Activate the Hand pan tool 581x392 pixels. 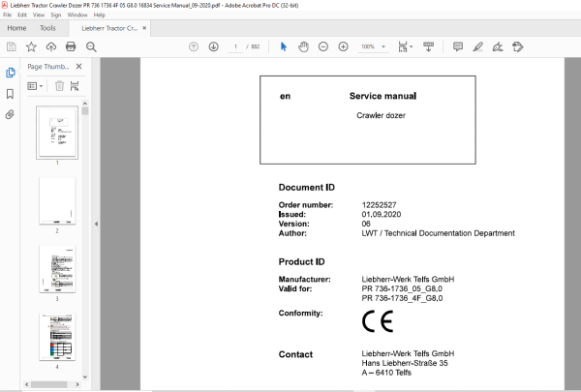tap(303, 46)
